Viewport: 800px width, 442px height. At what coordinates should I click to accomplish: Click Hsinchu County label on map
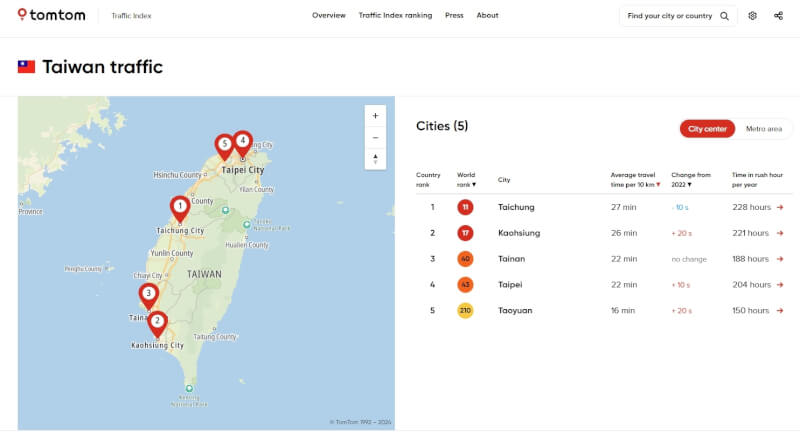[x=177, y=175]
